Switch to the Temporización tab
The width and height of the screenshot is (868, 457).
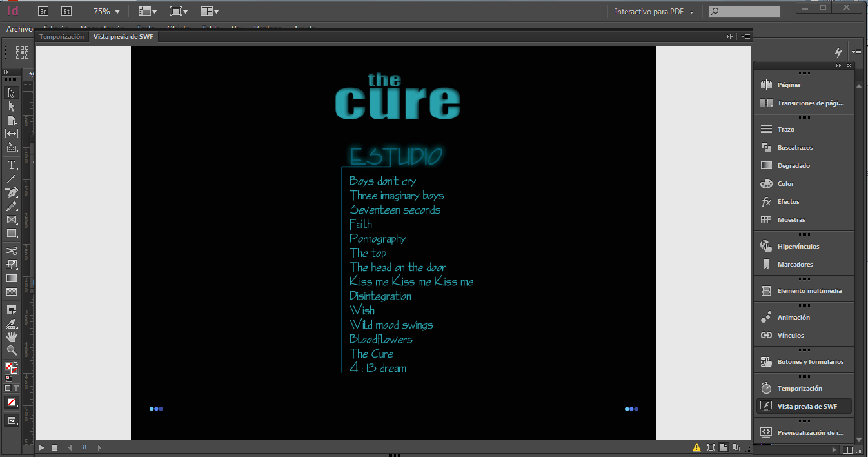[62, 37]
